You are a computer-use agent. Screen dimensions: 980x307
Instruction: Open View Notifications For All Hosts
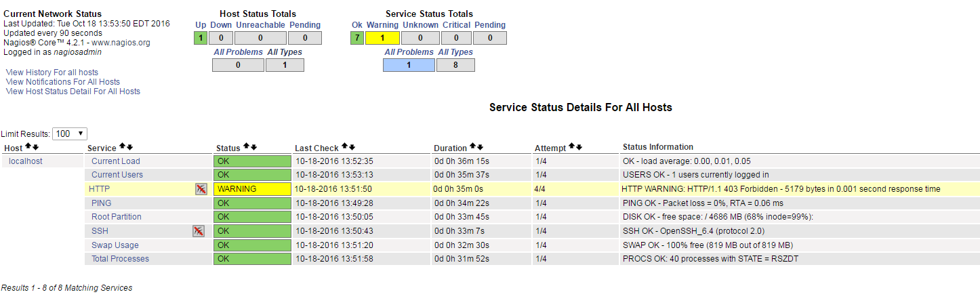tap(63, 82)
